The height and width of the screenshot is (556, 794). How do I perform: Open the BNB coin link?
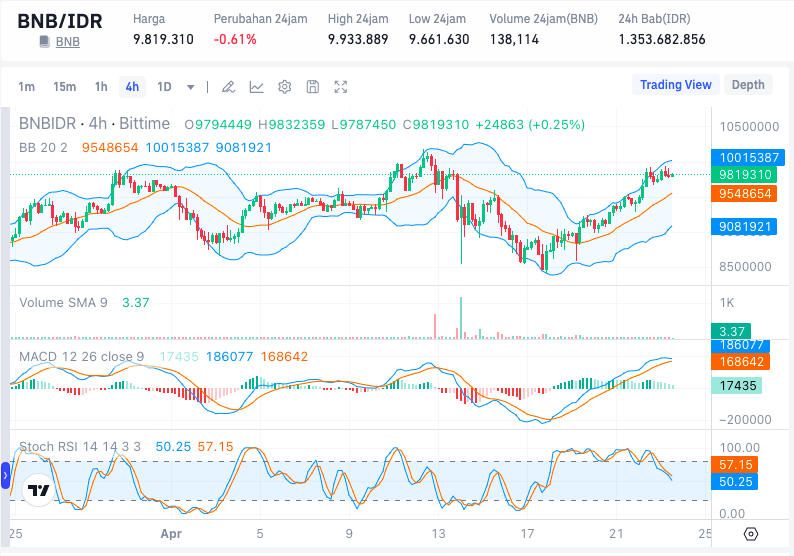click(68, 42)
